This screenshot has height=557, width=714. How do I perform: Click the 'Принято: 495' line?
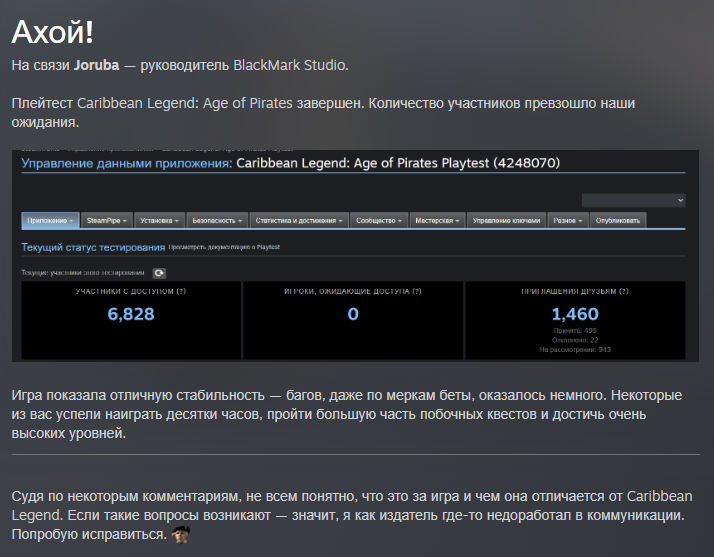[575, 331]
